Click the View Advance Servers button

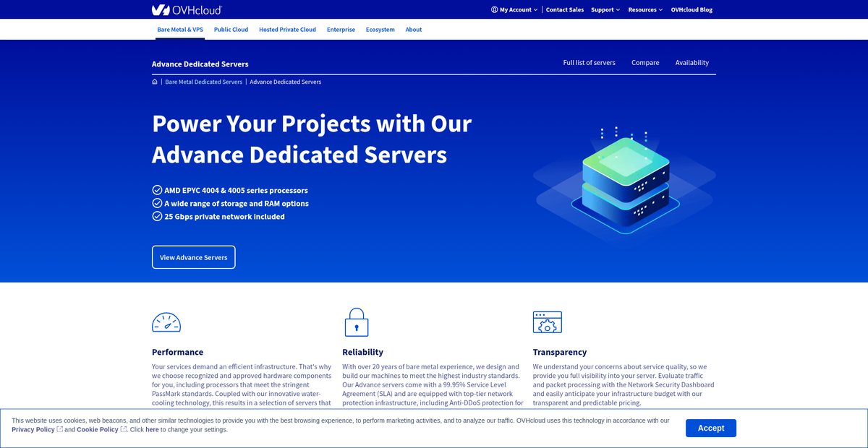(194, 257)
